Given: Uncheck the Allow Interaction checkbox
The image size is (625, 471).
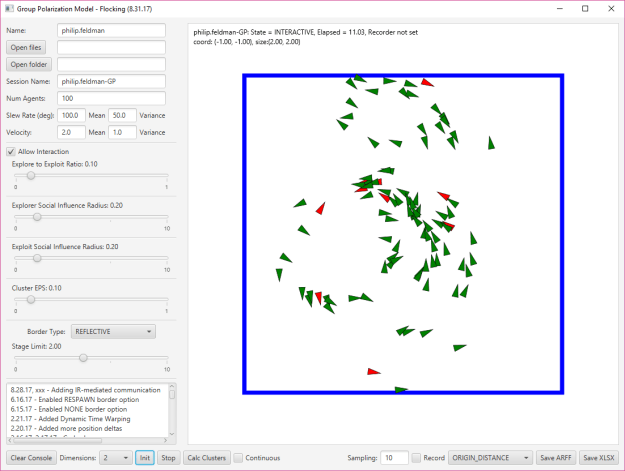Looking at the screenshot, I should tap(12, 151).
